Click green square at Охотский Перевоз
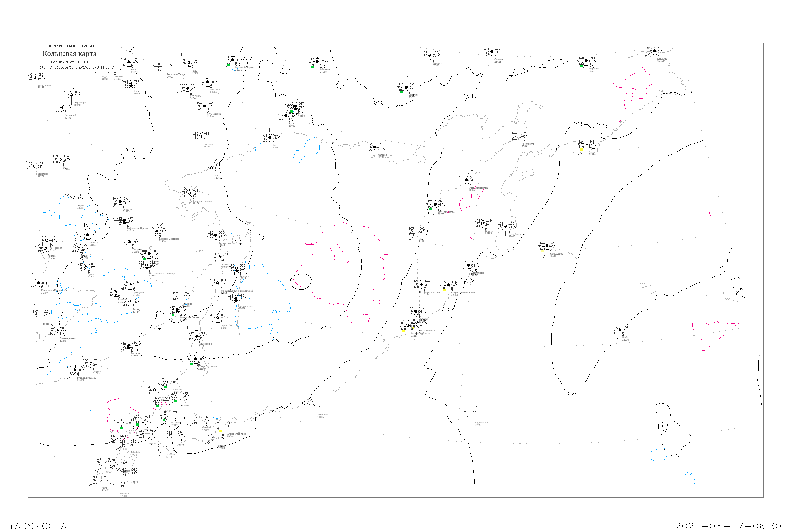 pos(228,64)
